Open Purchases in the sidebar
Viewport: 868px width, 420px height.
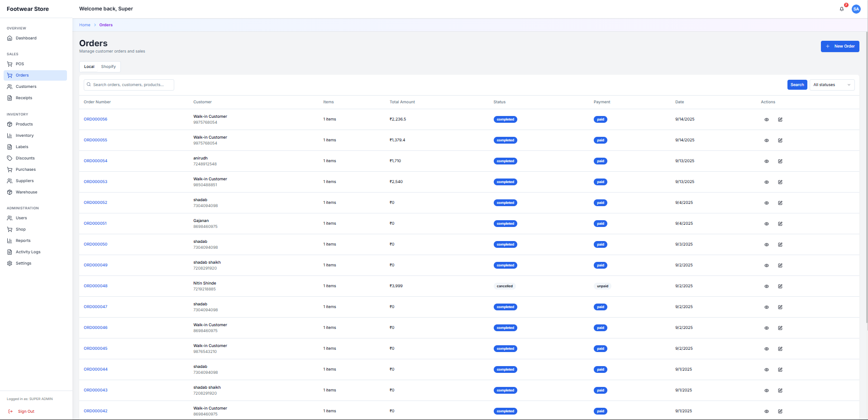35,169
